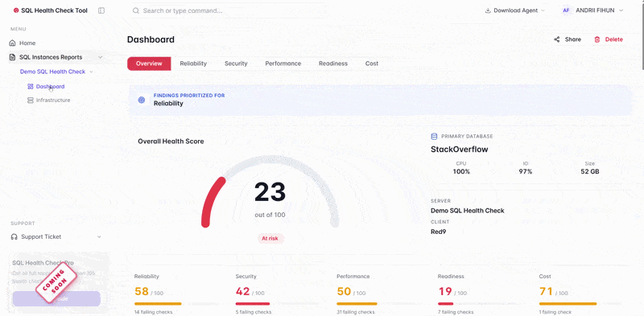Screen dimensions: 644x316
Task: Click the CPU 100% value
Action: (461, 171)
